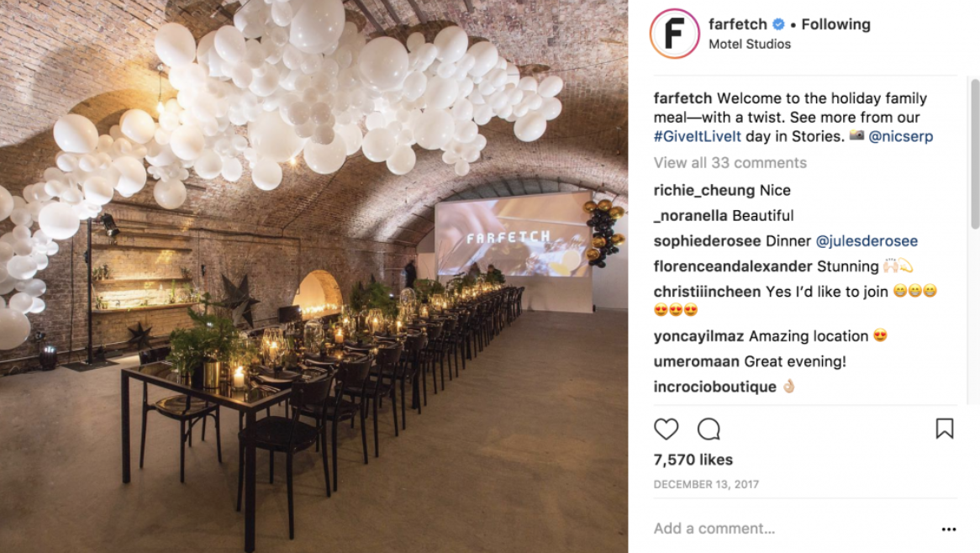Save post with the bookmark icon

945,429
